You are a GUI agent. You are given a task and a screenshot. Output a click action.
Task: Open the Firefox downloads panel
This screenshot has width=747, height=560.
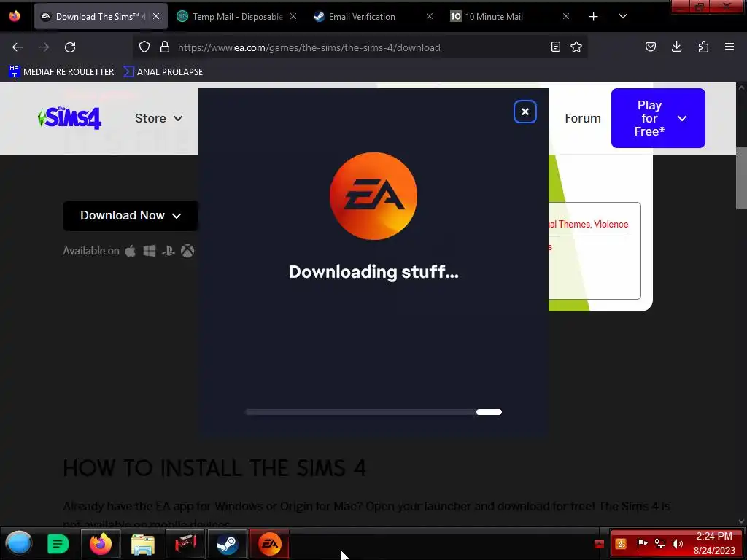676,47
